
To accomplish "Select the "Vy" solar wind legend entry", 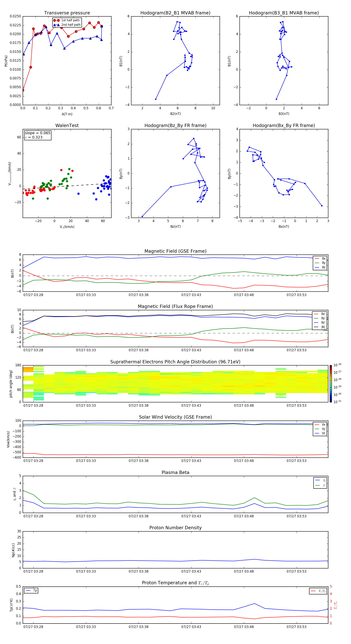I will point(320,429).
